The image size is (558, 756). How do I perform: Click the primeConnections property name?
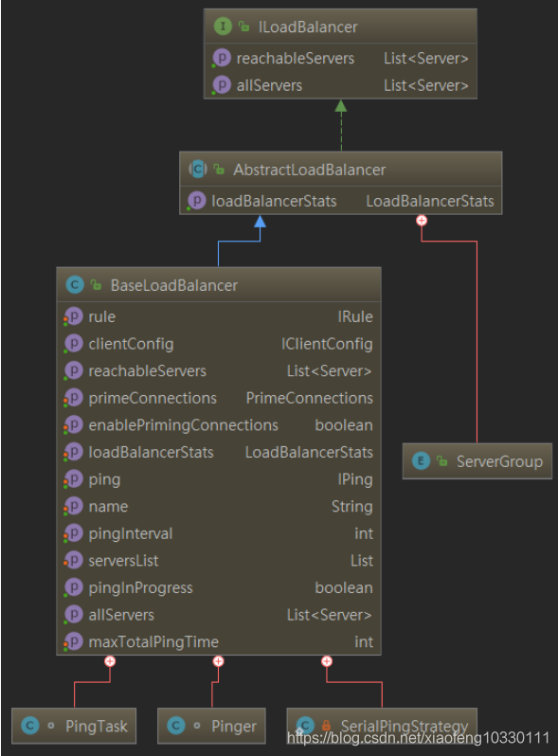point(153,398)
